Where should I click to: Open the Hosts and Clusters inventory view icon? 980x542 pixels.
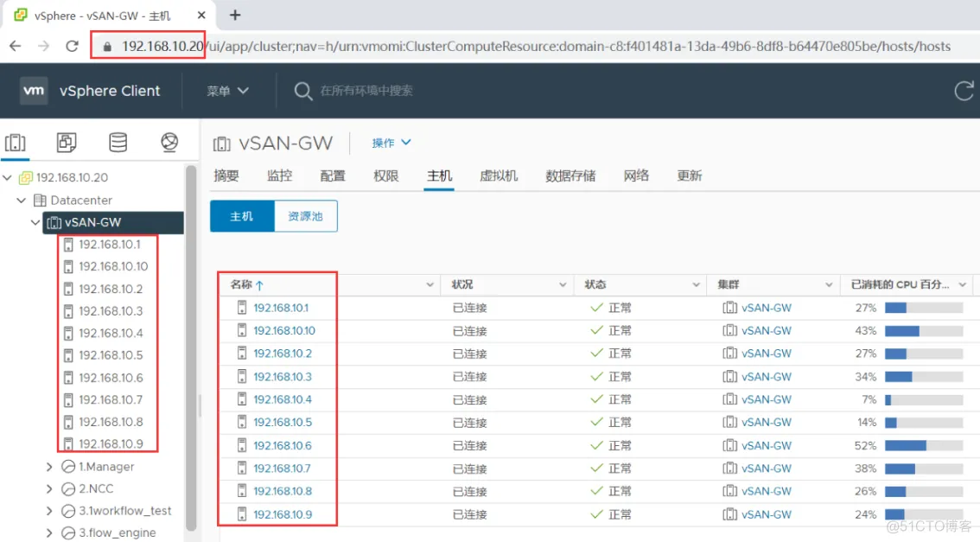[15, 143]
